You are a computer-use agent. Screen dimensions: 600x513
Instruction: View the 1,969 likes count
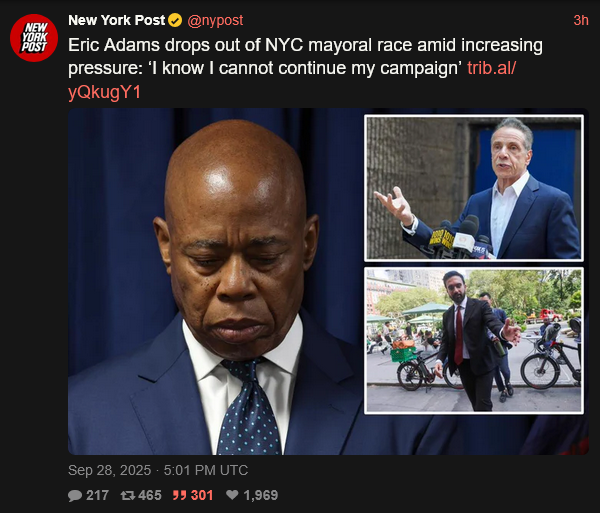[261, 495]
